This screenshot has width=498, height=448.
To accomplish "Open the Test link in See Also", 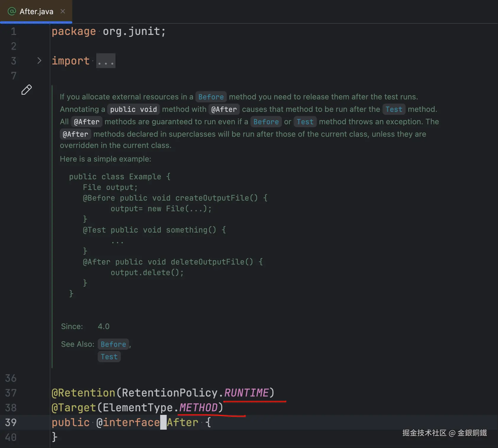I will [109, 357].
